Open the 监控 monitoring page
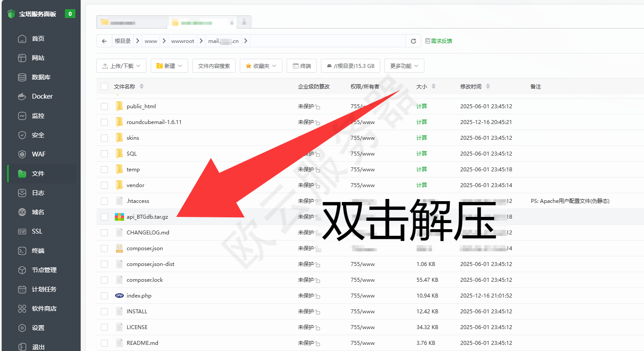This screenshot has width=644, height=351. [x=38, y=116]
